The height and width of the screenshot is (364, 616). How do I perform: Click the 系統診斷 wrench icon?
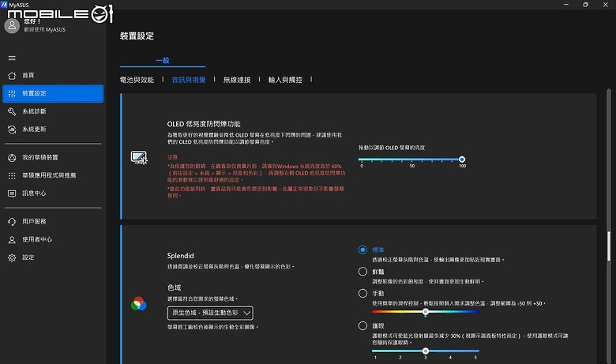coord(12,111)
